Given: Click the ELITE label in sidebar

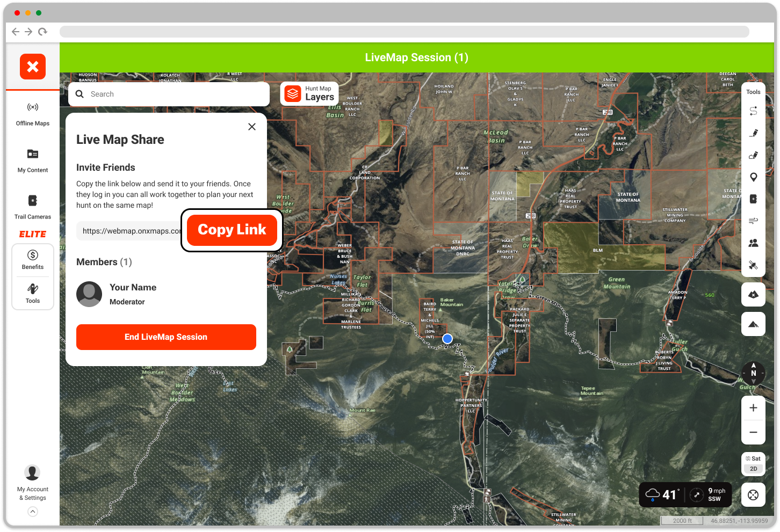Looking at the screenshot, I should [x=33, y=234].
